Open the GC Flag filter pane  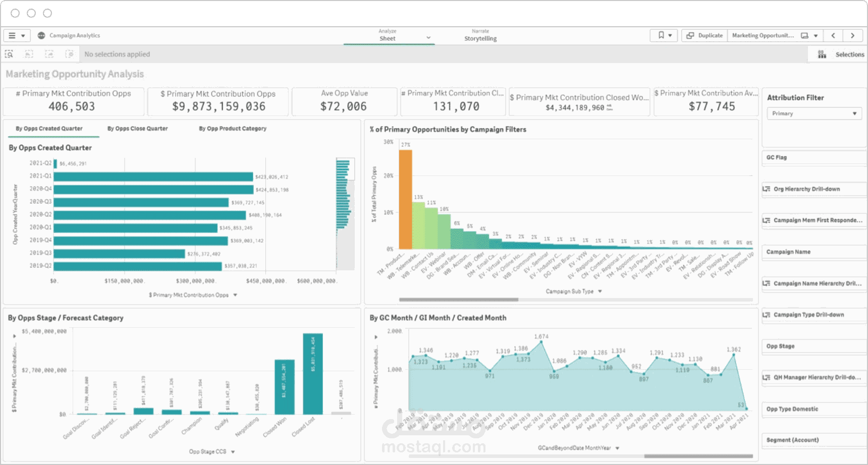(x=813, y=157)
